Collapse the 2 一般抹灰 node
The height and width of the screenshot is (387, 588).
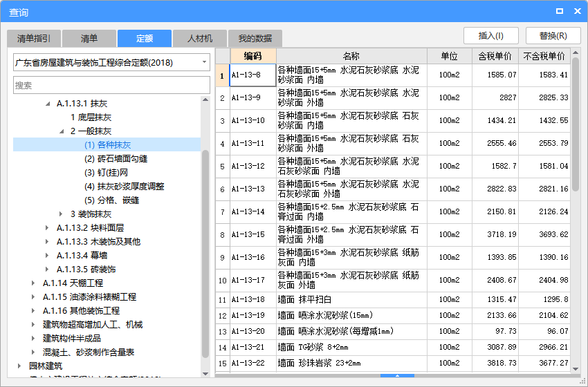coord(62,131)
